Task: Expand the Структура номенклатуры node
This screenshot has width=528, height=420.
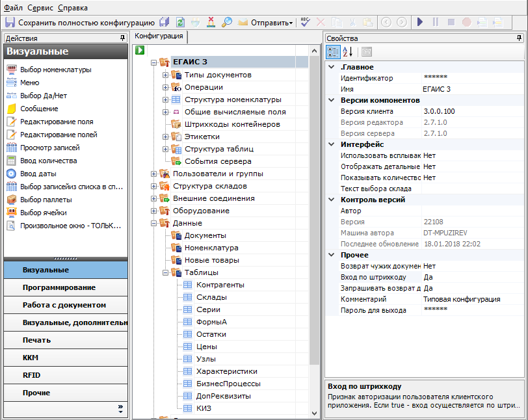Action: [x=165, y=99]
